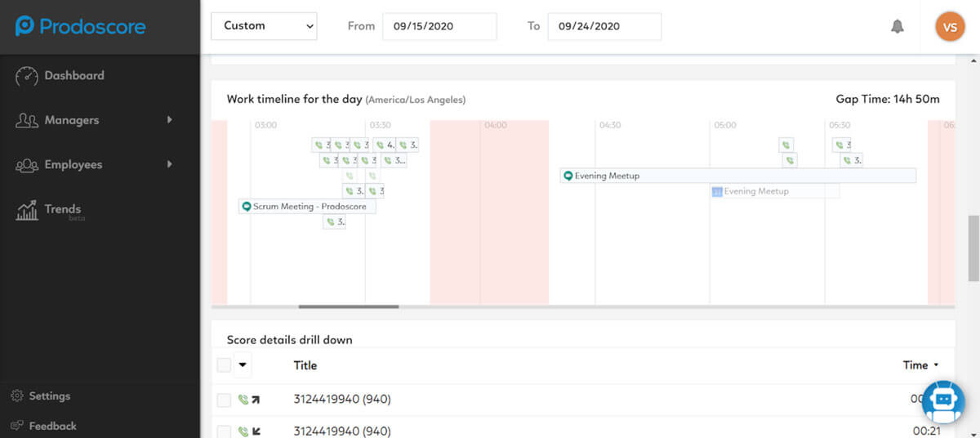
Task: Select the Scrum Meeting - Prodoscore event bar
Action: tap(307, 207)
